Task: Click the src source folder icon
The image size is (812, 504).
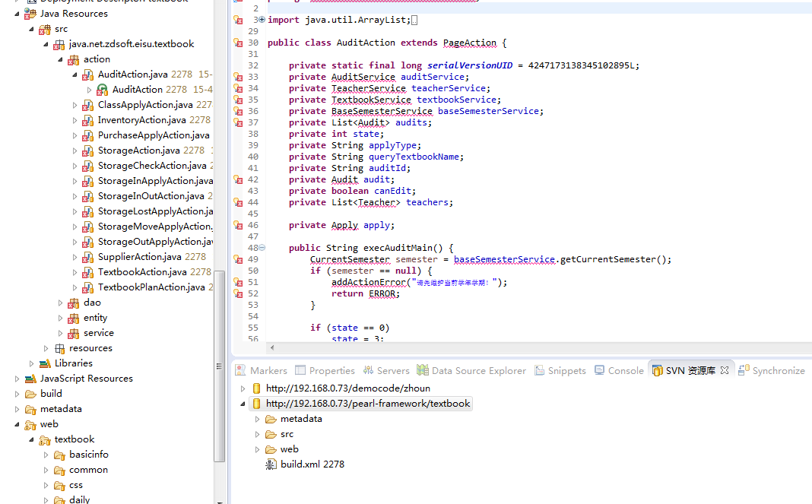Action: pos(45,29)
